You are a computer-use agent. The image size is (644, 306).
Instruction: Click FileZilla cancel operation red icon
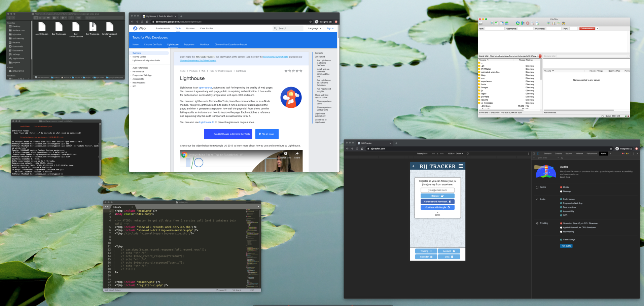pyautogui.click(x=528, y=23)
